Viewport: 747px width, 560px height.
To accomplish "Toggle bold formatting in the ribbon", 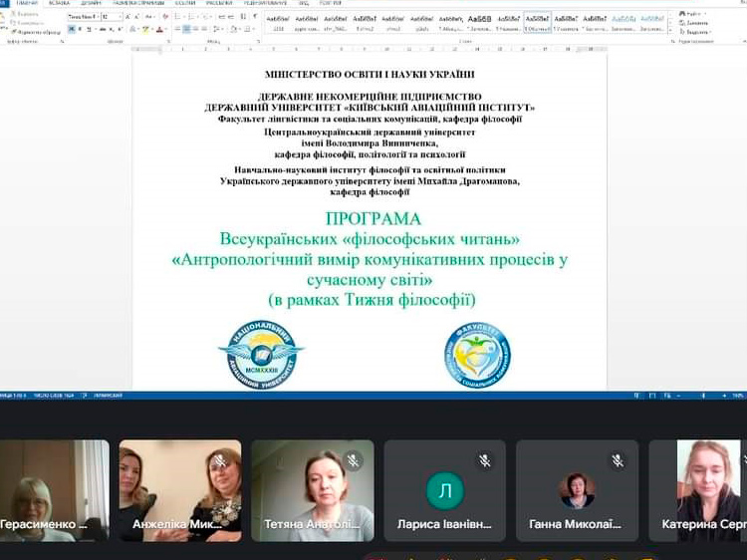I will tap(71, 30).
